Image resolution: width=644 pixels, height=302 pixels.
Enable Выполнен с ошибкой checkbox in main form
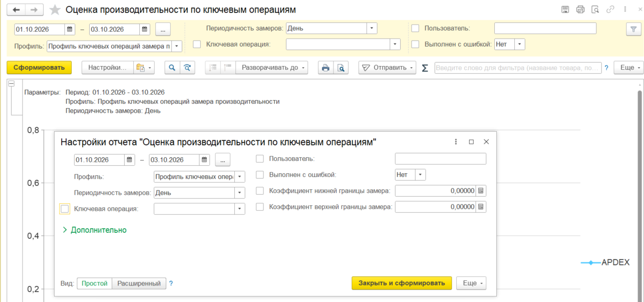click(415, 44)
